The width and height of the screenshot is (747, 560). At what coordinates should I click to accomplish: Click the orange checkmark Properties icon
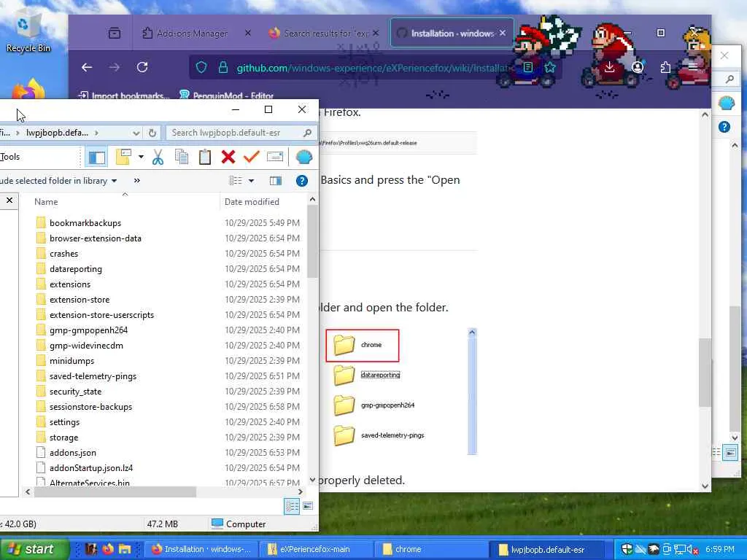click(252, 157)
